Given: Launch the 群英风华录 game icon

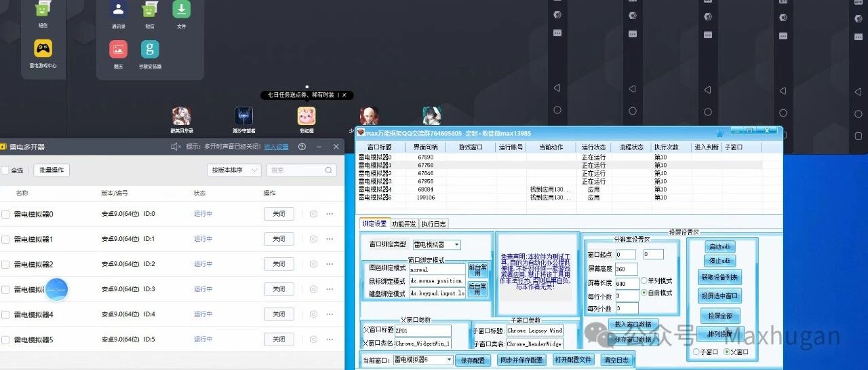Looking at the screenshot, I should point(181,116).
